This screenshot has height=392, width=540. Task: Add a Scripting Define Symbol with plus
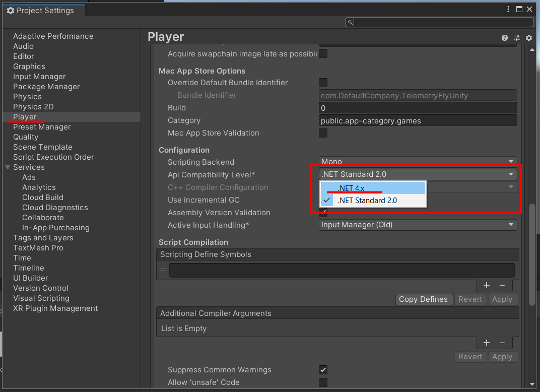point(486,285)
